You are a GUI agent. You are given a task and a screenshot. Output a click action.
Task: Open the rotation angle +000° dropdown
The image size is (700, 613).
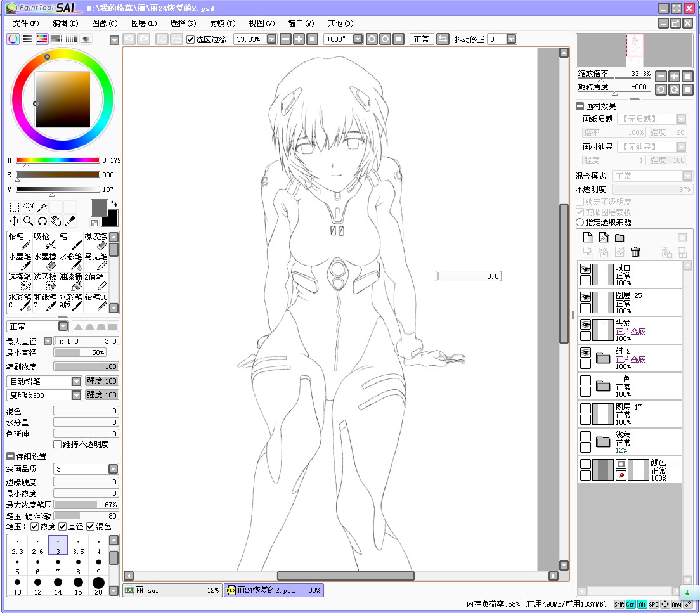[x=358, y=39]
